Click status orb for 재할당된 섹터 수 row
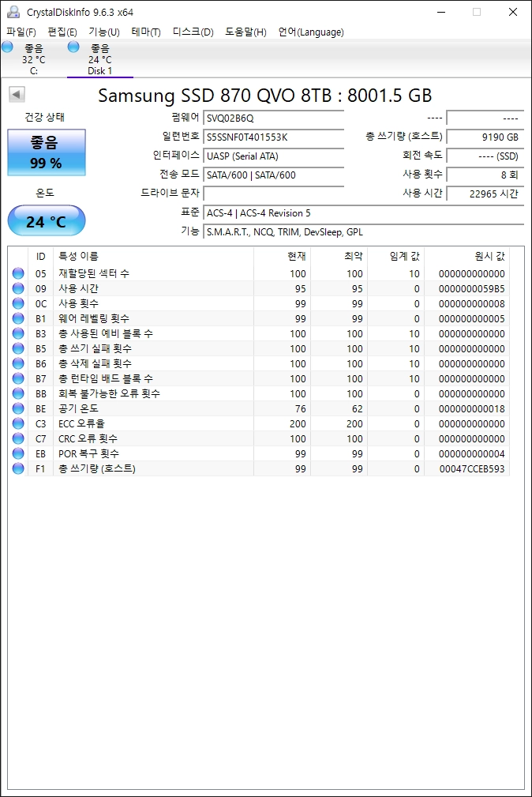The image size is (532, 797). point(18,273)
